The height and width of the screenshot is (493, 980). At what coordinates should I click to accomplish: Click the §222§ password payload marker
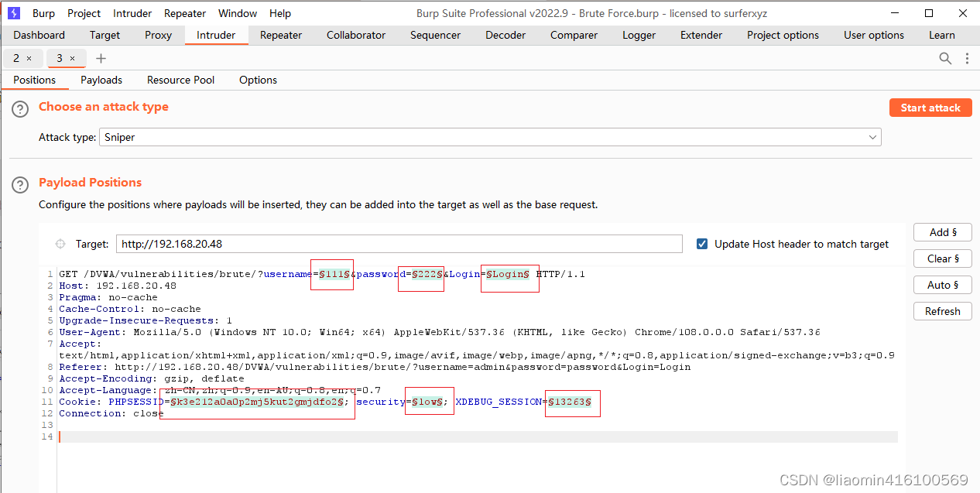click(427, 274)
